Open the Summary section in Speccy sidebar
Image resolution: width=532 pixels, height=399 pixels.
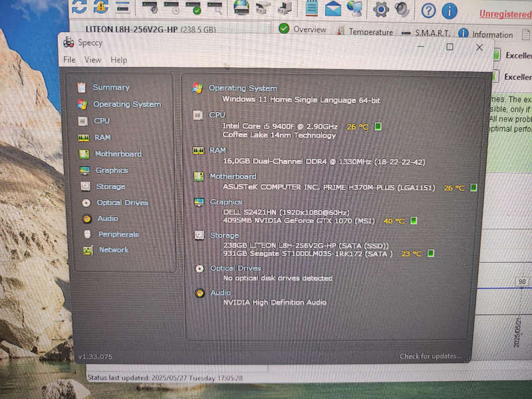click(x=111, y=87)
